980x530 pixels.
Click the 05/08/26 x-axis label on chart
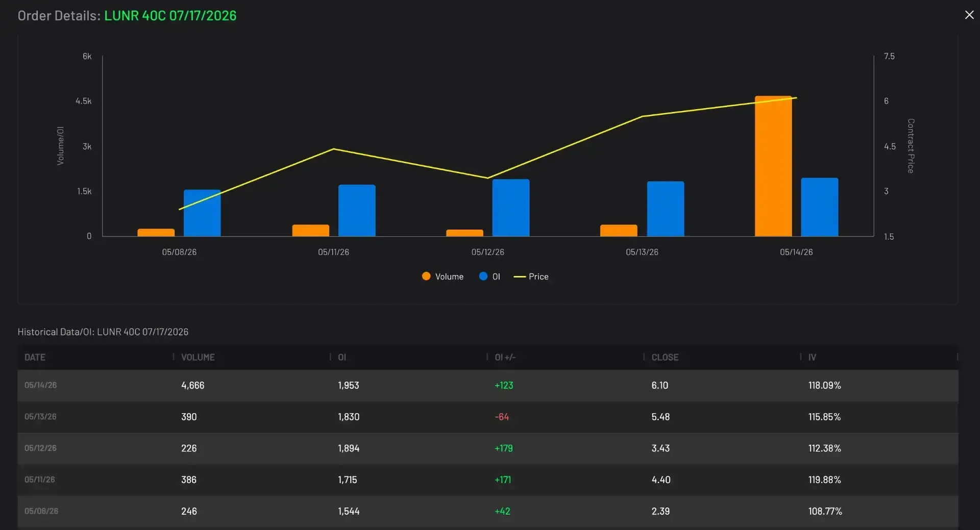point(179,252)
